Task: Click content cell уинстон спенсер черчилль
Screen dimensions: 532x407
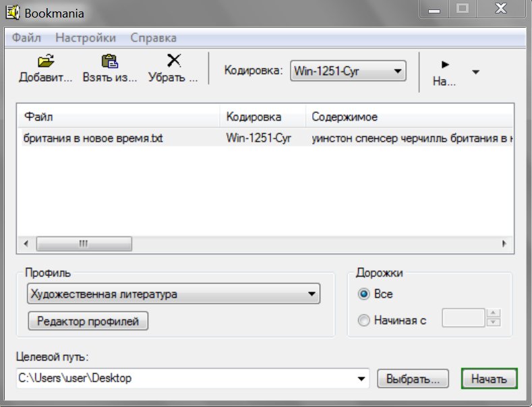Action: click(412, 138)
